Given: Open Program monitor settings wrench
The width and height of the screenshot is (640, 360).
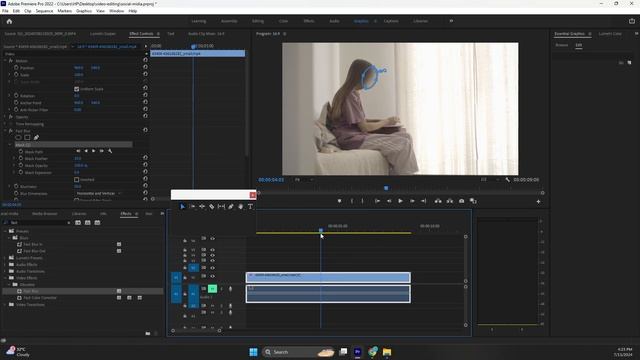Looking at the screenshot, I should click(x=507, y=180).
